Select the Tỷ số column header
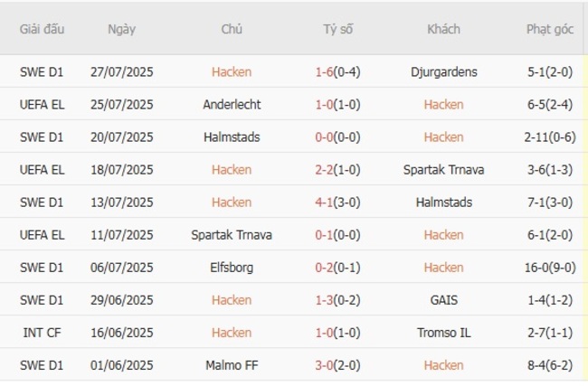The width and height of the screenshot is (588, 386). pyautogui.click(x=337, y=29)
